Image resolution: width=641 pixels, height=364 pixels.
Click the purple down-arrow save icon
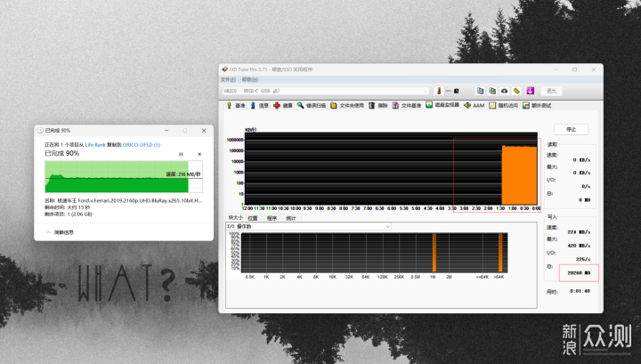point(531,91)
